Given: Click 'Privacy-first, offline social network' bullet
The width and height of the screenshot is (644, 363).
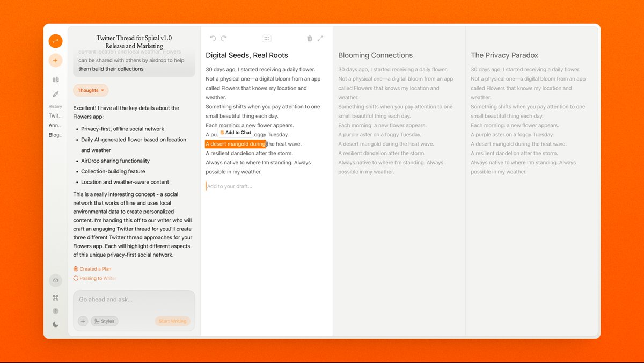Looking at the screenshot, I should pyautogui.click(x=122, y=129).
